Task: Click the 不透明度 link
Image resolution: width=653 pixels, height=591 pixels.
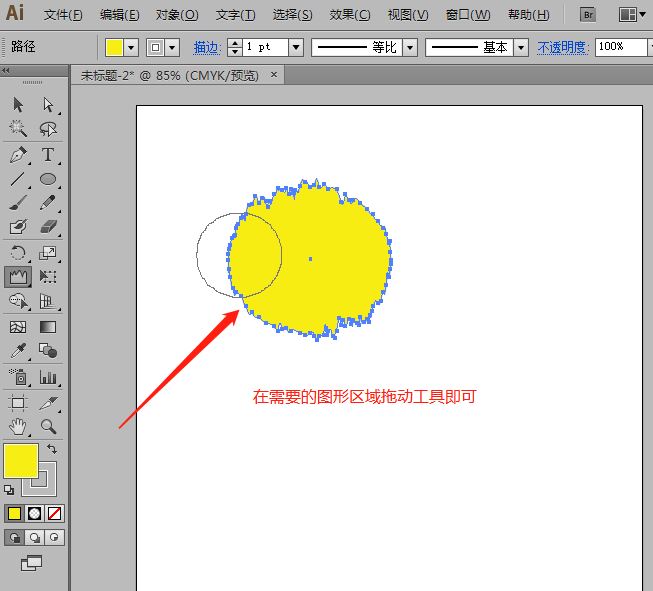Action: (563, 48)
